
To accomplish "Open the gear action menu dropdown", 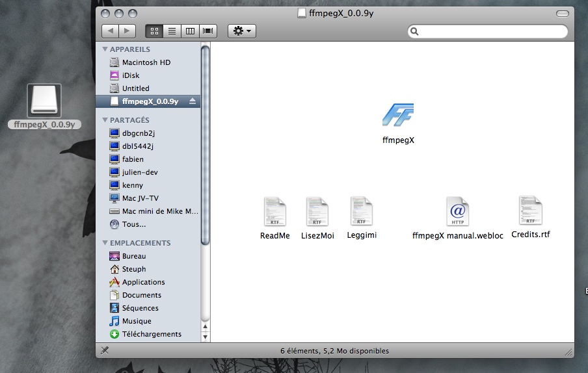I will [241, 31].
